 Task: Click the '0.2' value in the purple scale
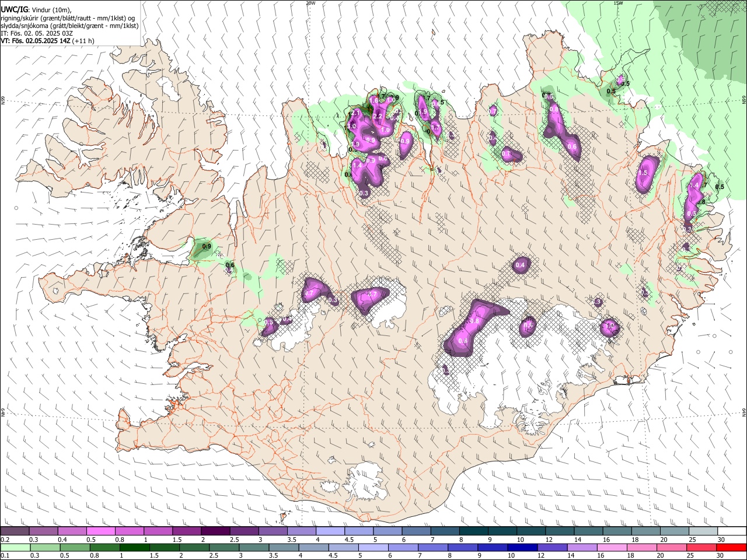click(x=5, y=540)
